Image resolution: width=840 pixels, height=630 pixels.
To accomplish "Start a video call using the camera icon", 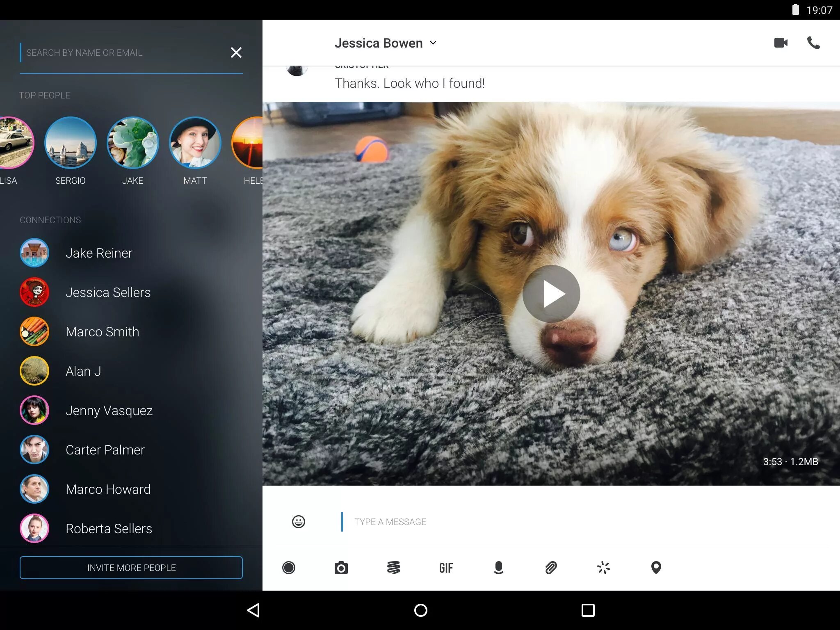I will (781, 43).
